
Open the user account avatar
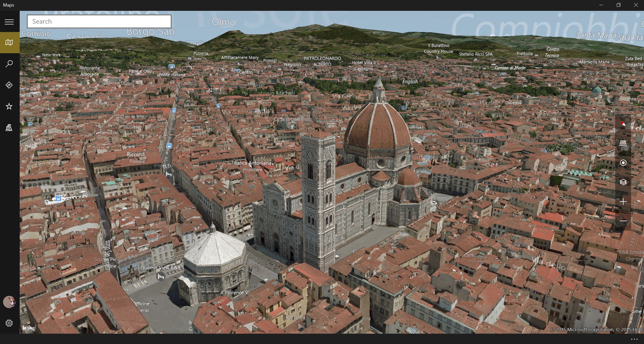click(9, 302)
